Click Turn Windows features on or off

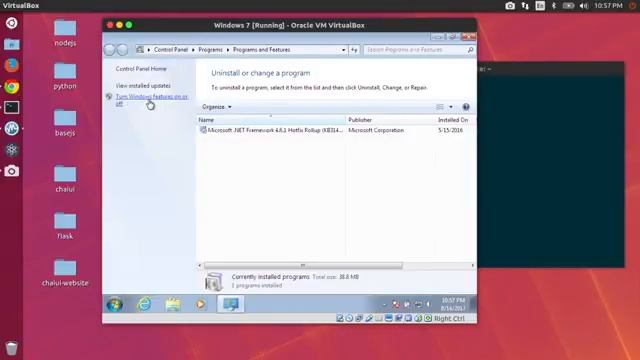[x=152, y=100]
